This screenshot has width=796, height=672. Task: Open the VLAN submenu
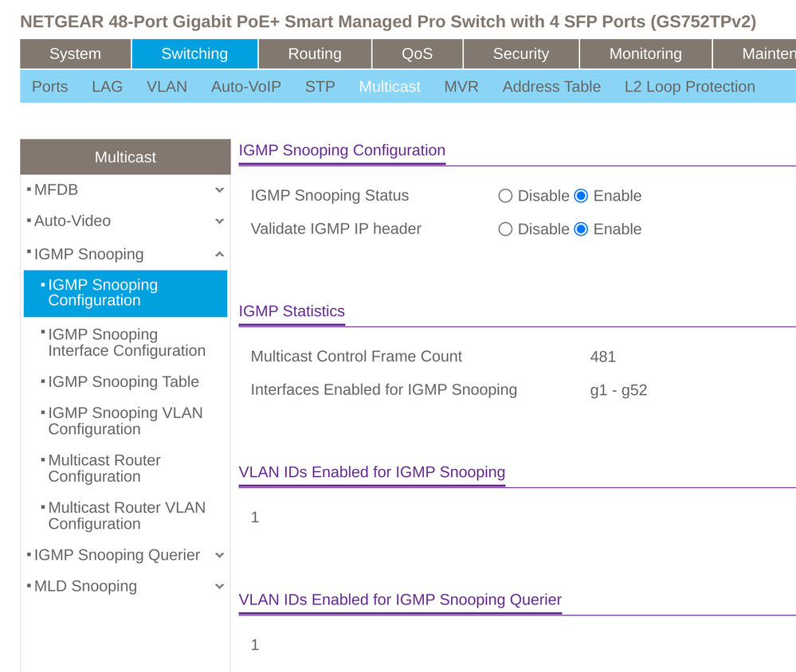pyautogui.click(x=167, y=87)
